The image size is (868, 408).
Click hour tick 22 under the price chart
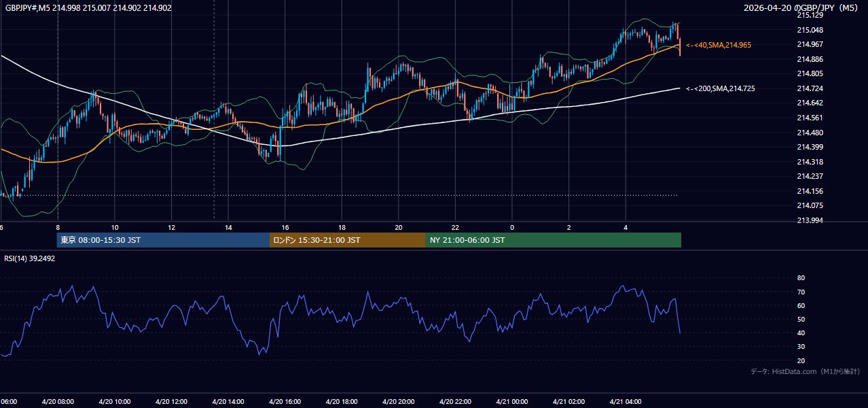455,228
